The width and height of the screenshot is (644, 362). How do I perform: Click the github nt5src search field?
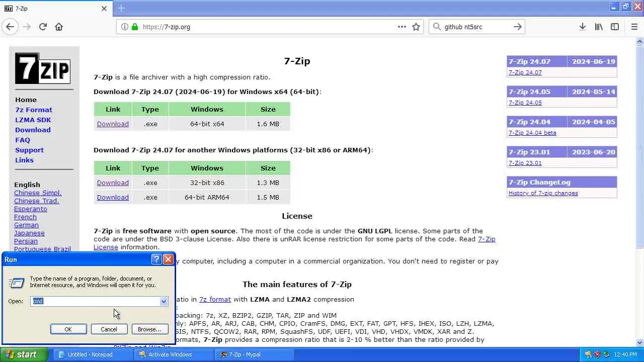click(476, 27)
